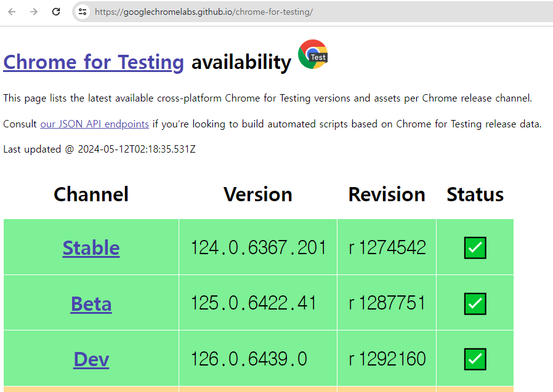Open the Stable channel link
Screen dimensions: 553x392
point(91,247)
